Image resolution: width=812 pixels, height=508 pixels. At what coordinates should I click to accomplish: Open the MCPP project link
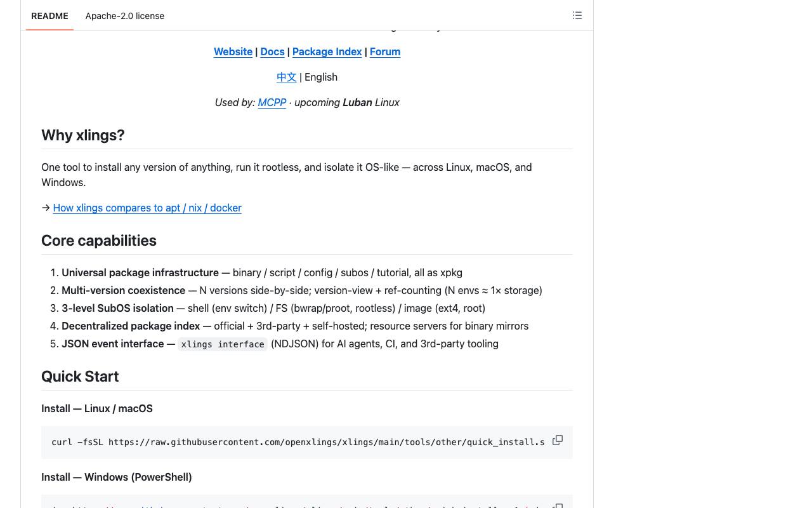click(x=272, y=103)
